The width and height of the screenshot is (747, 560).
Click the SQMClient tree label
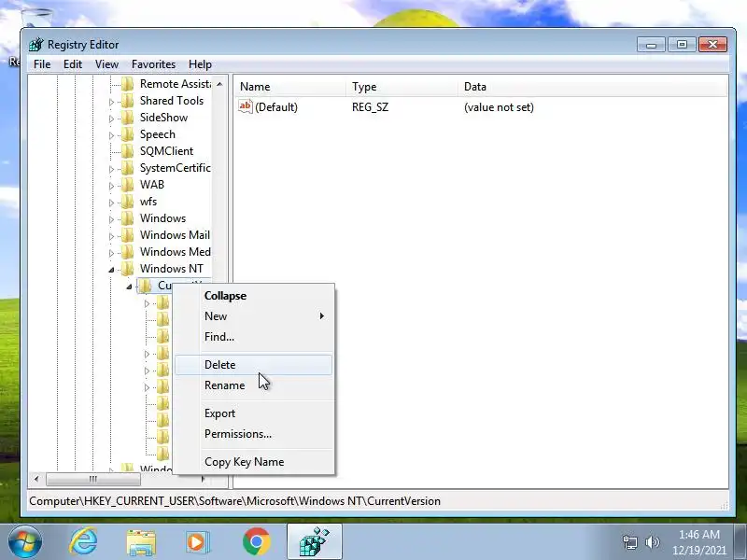[166, 151]
